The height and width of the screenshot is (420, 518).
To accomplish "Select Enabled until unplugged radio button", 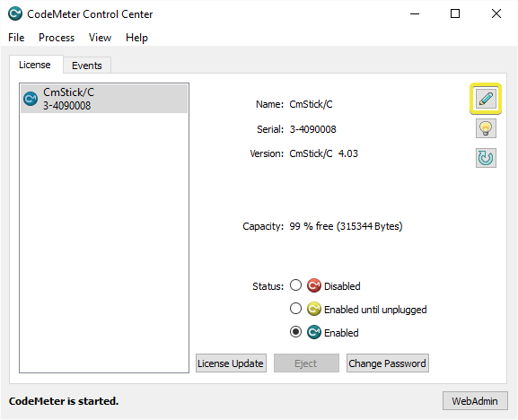I will coord(295,309).
